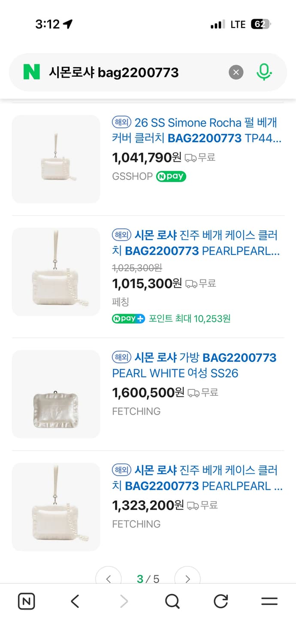Tap the forward navigation arrow icon
296x644 pixels.
[x=124, y=601]
